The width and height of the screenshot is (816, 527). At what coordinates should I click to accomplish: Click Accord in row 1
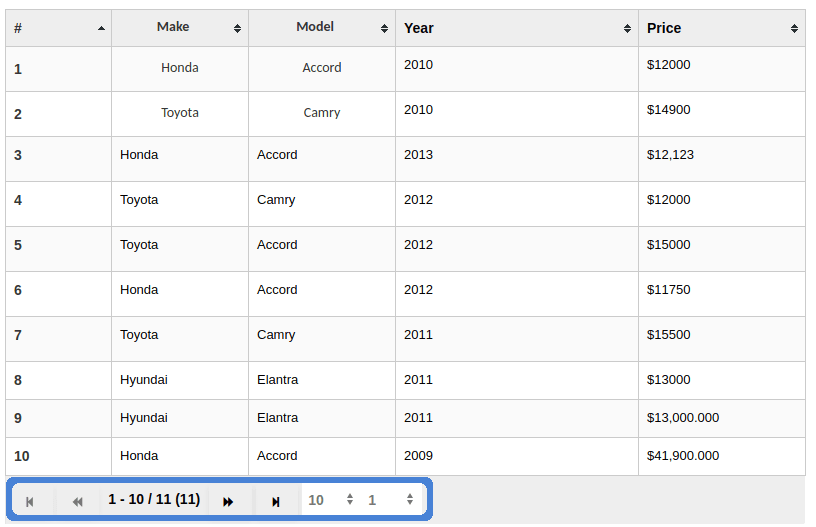(322, 68)
